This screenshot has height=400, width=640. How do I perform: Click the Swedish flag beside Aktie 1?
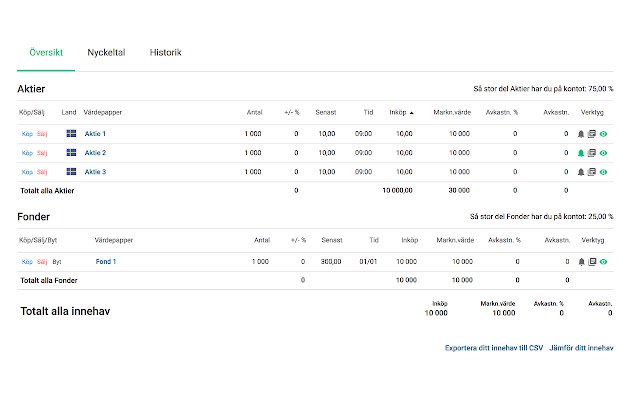point(71,133)
